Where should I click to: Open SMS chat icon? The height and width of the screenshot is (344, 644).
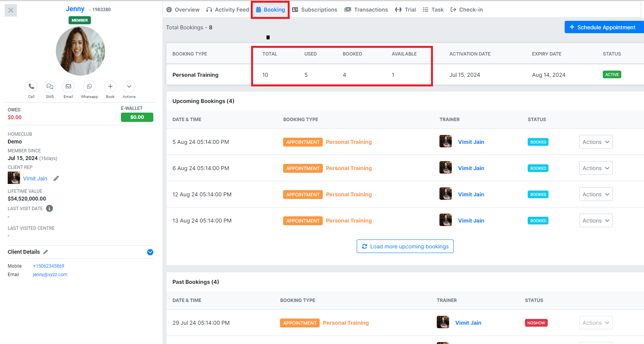50,86
